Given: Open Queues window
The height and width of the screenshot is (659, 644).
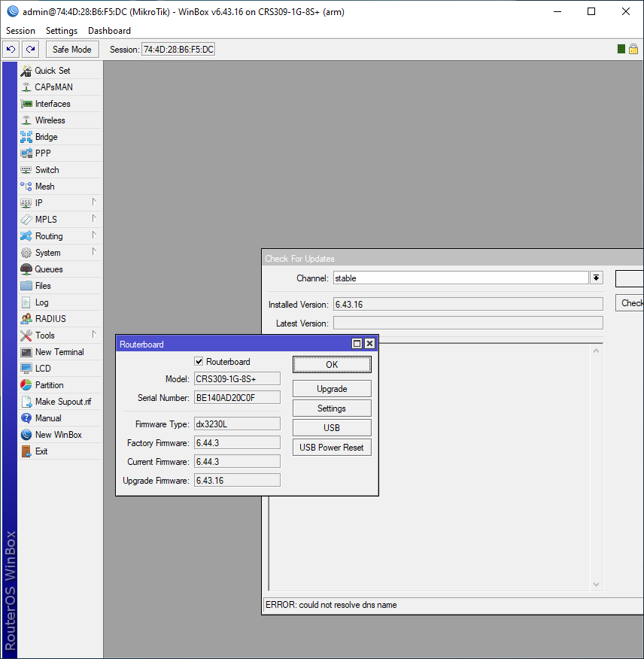Looking at the screenshot, I should [60, 269].
